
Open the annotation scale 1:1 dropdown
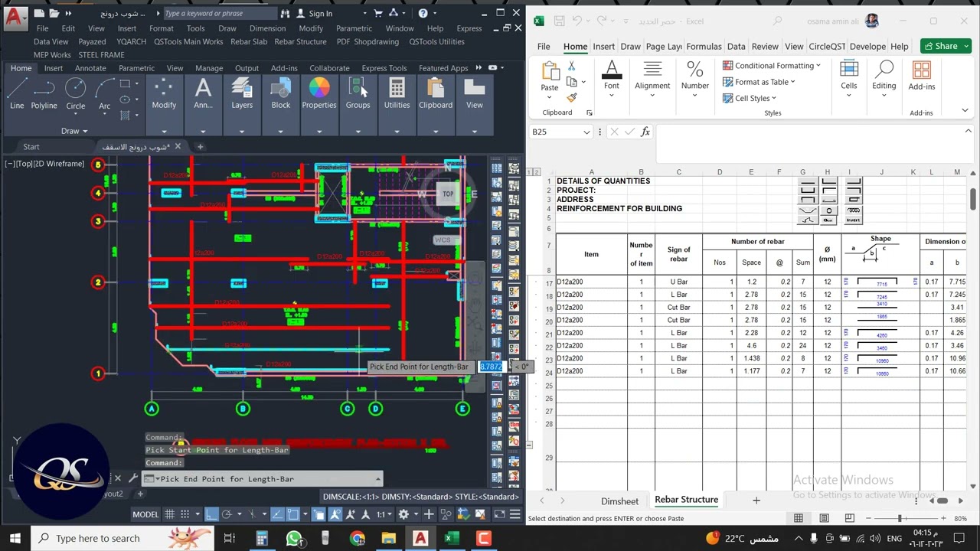(384, 514)
